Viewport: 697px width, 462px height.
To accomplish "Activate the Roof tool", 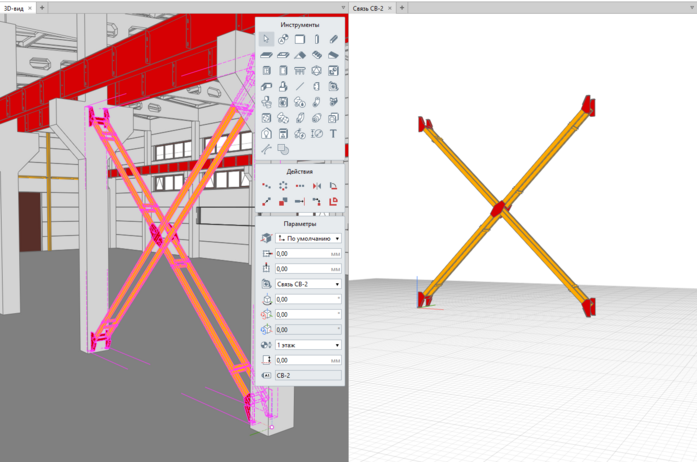I will (300, 55).
